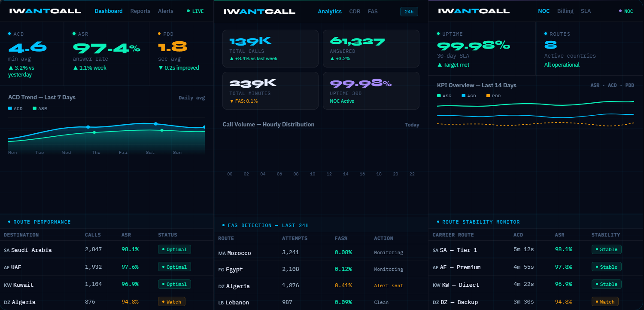Toggle the PDD series in KPI Overview legend

[492, 95]
